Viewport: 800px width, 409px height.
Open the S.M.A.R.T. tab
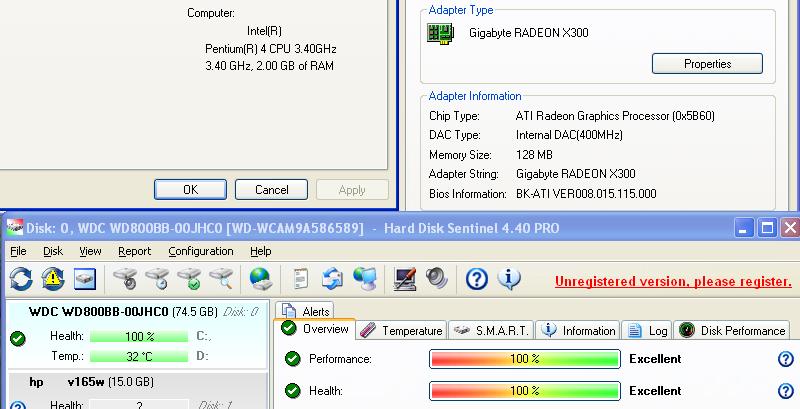point(491,330)
